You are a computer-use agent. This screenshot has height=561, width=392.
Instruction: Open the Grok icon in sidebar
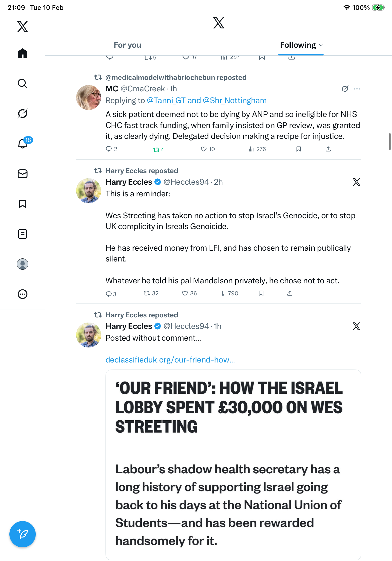[x=23, y=113]
